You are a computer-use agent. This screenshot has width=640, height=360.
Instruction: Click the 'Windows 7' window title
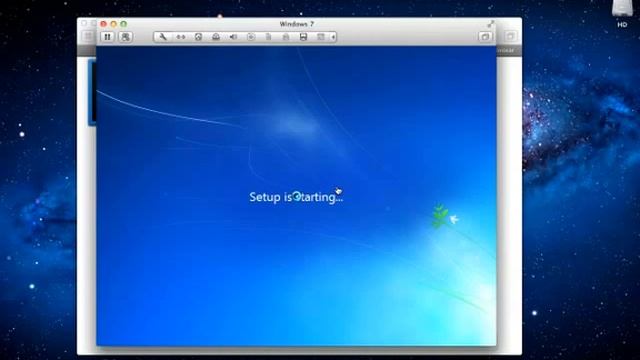297,24
